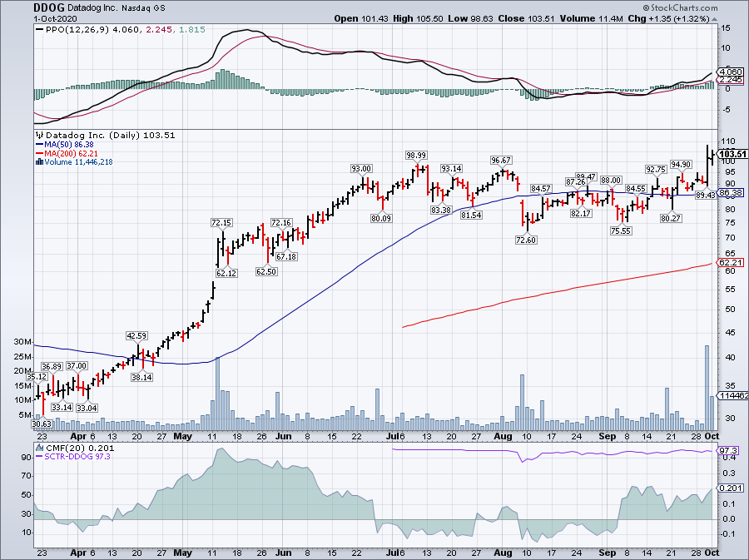Click the 38.14 price low label

tap(141, 378)
